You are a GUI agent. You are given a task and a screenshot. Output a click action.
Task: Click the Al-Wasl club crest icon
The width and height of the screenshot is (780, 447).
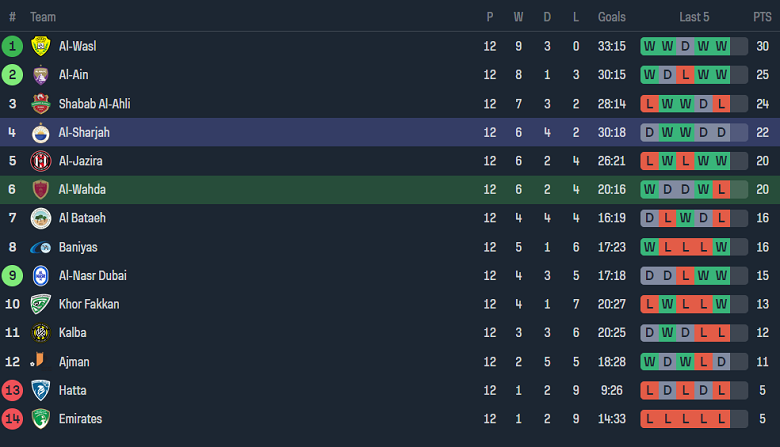click(40, 46)
